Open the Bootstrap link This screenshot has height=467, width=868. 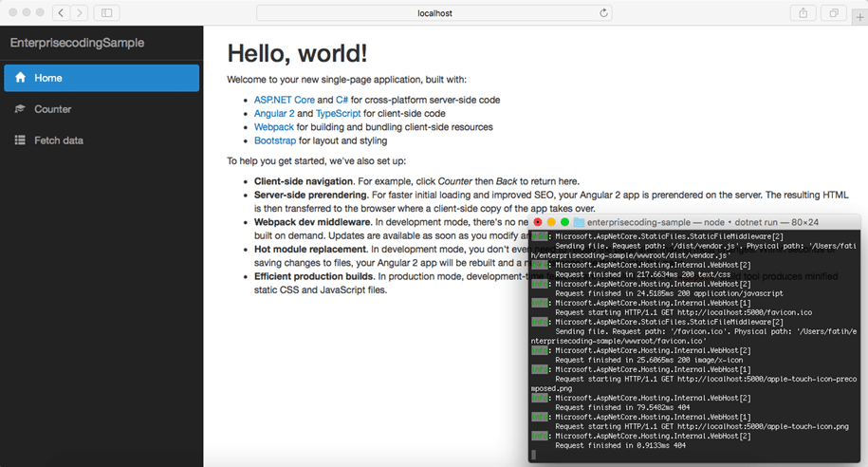pos(275,140)
